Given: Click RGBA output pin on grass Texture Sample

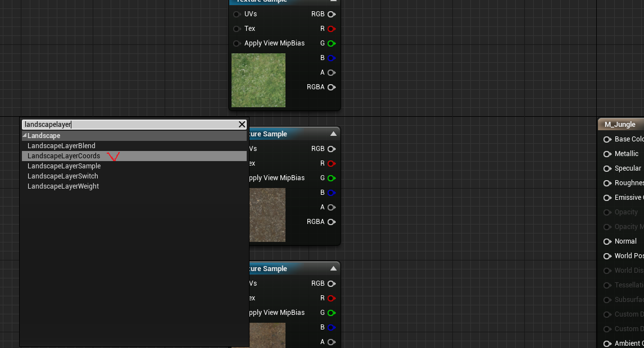Looking at the screenshot, I should tap(332, 88).
